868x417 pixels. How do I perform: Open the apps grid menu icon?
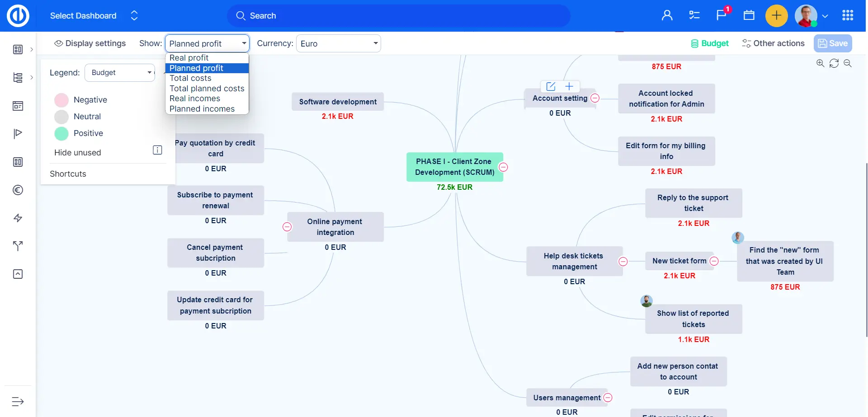[848, 15]
